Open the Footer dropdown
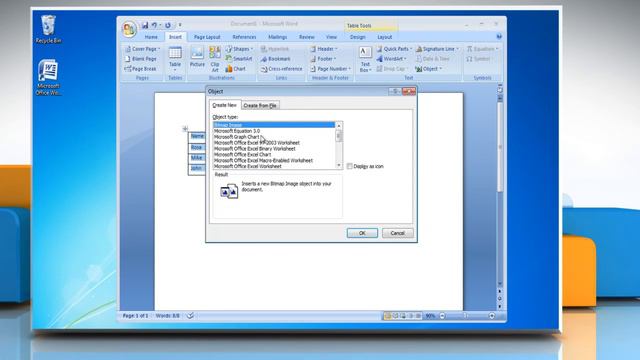Viewport: 640px width, 360px height. point(323,59)
